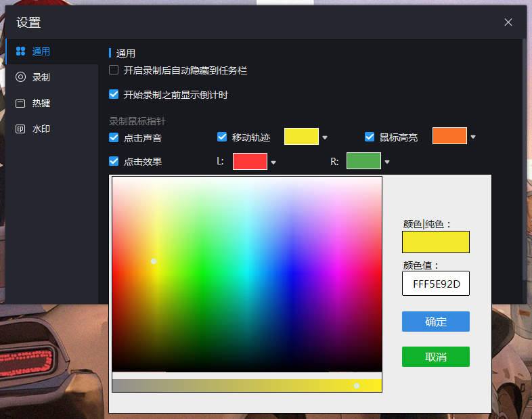Switch to the 热键 settings tab

tap(52, 103)
